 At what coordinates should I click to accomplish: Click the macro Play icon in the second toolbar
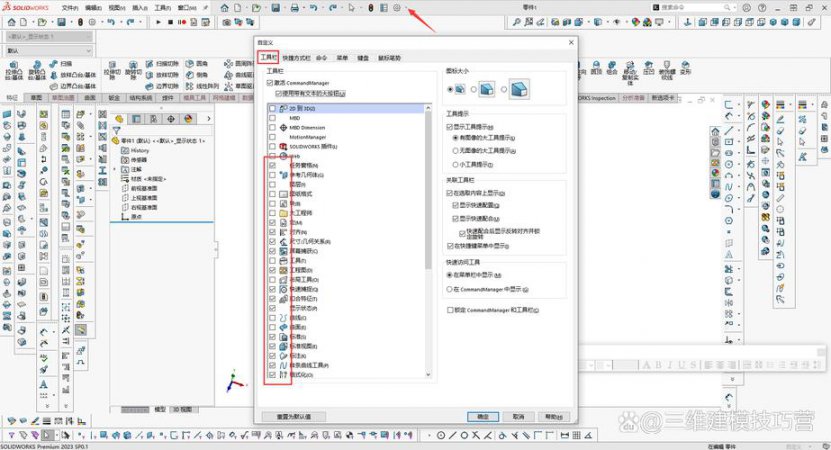coord(158,22)
